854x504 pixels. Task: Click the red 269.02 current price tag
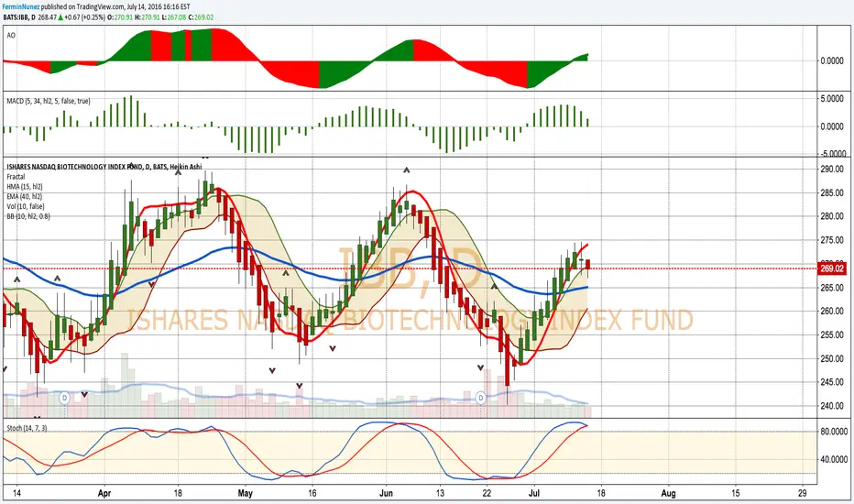pos(832,268)
